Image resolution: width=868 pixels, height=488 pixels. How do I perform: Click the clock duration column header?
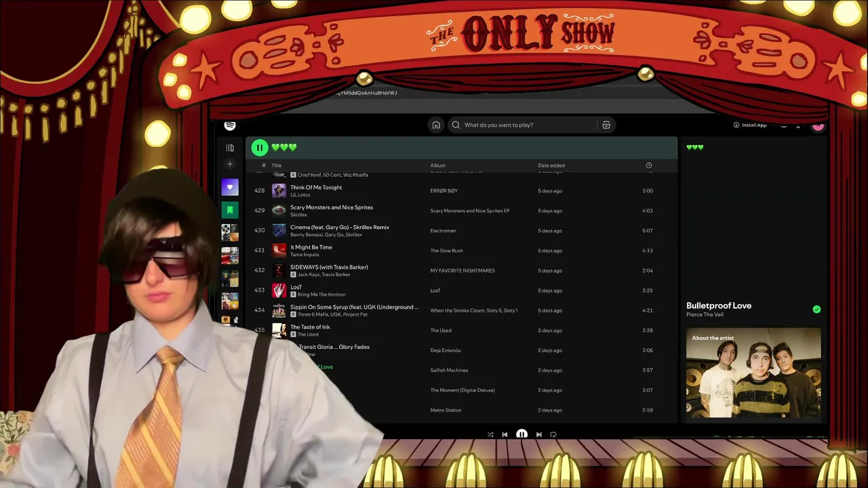pyautogui.click(x=648, y=165)
